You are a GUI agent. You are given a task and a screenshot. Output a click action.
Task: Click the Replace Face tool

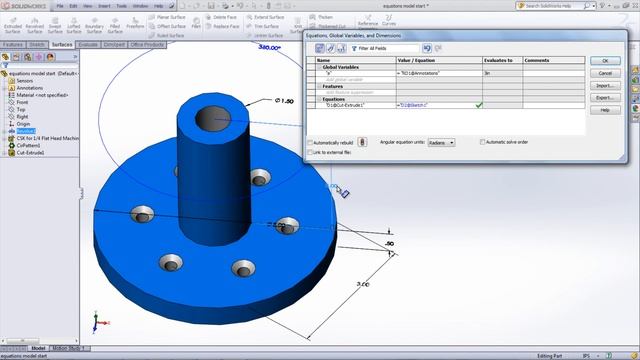[222, 26]
